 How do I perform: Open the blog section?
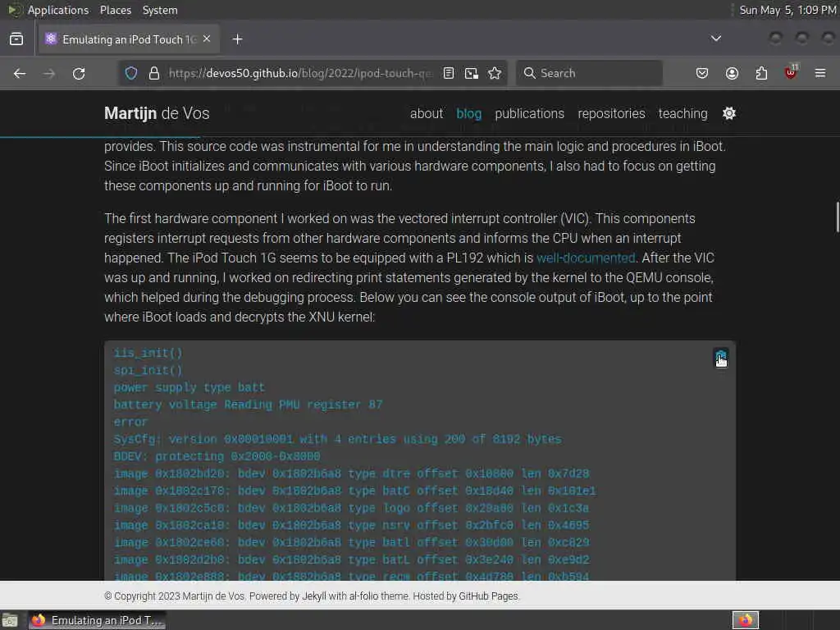[x=468, y=113]
